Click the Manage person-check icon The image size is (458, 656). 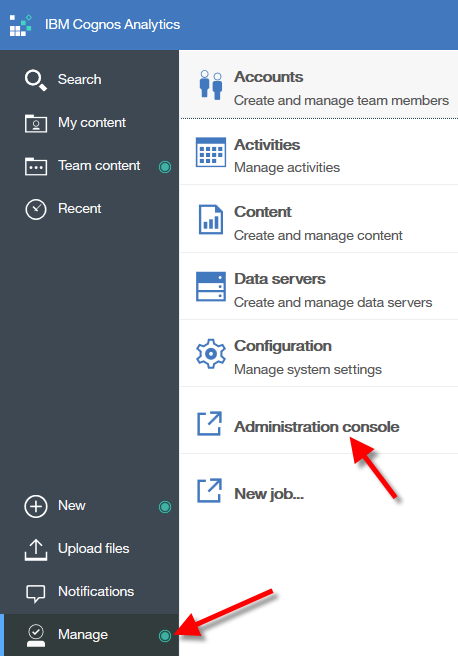tap(36, 636)
